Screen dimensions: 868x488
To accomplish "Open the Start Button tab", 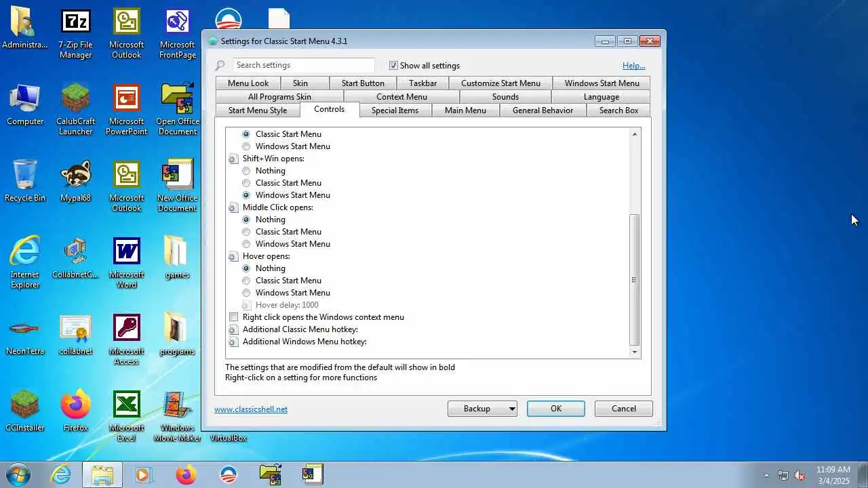I will [x=363, y=83].
